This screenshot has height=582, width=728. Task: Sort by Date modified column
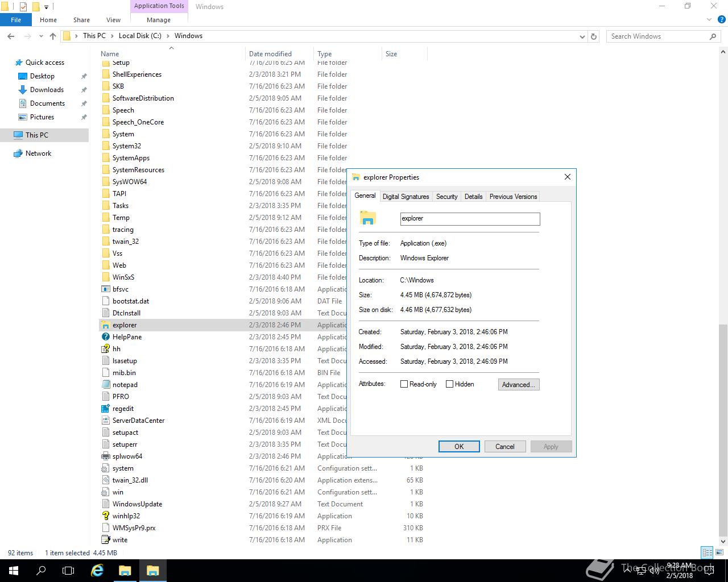pos(270,54)
